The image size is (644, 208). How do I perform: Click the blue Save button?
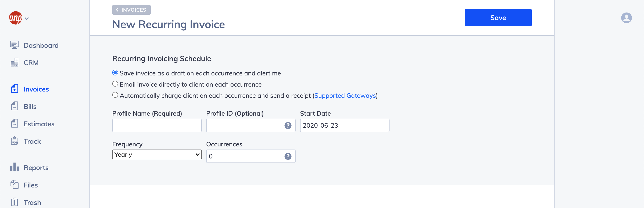tap(498, 18)
